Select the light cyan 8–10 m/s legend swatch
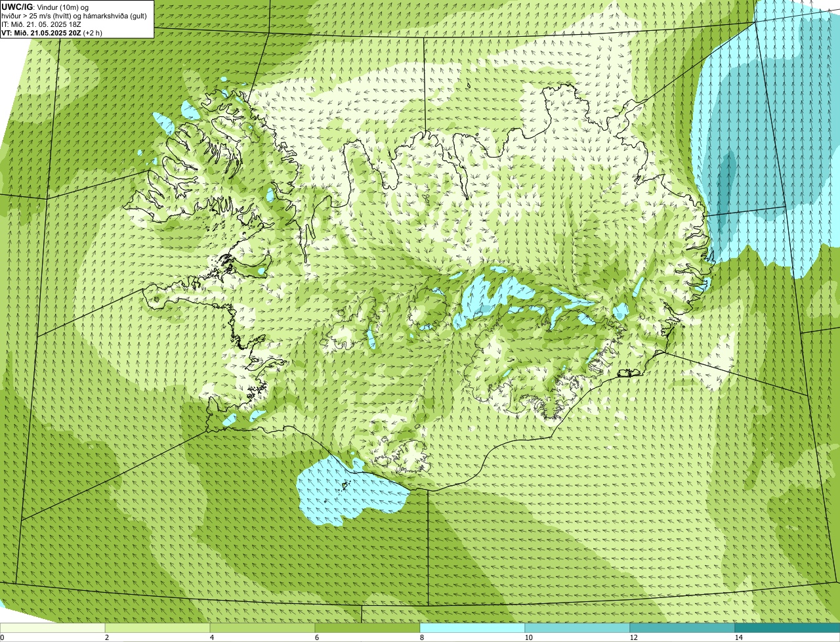The width and height of the screenshot is (840, 642). pos(472,628)
